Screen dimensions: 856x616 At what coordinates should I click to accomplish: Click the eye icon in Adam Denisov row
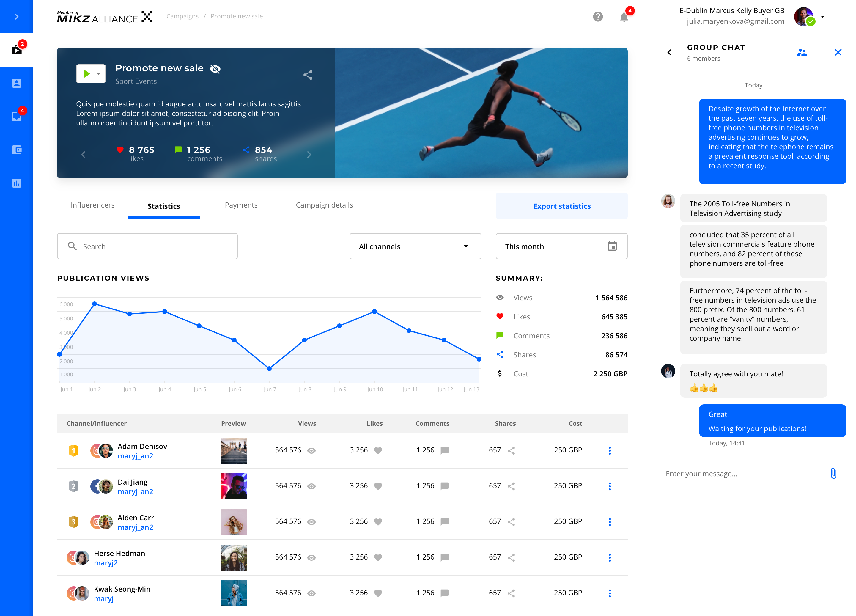[311, 450]
